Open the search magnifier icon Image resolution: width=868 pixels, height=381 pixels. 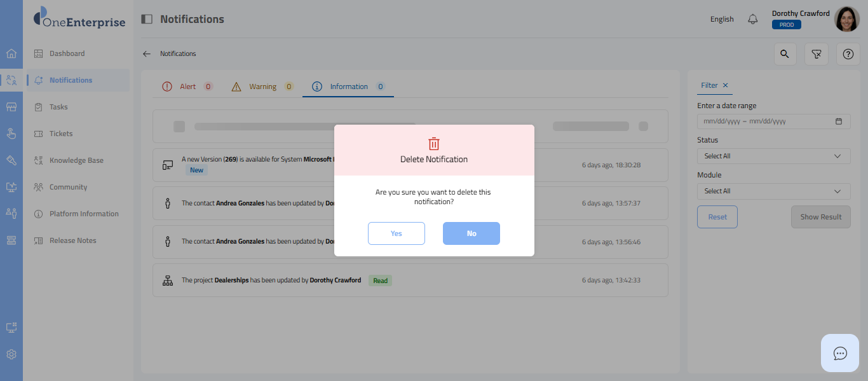point(785,54)
